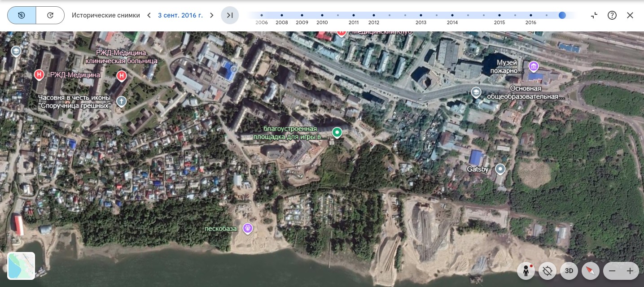Select the 2010 timeline point
The image size is (644, 287).
click(322, 15)
